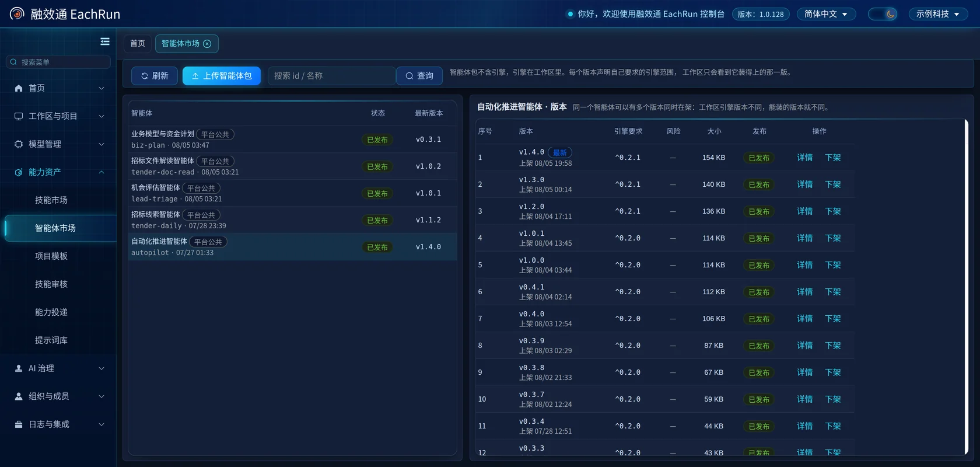The height and width of the screenshot is (467, 980).
Task: Open the 示例科技 organization dropdown
Action: [x=938, y=14]
